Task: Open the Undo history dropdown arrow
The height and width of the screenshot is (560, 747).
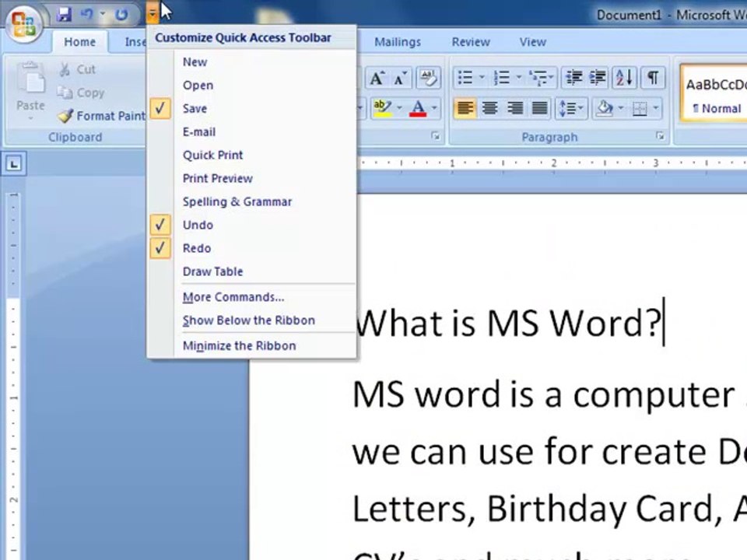Action: pos(103,14)
